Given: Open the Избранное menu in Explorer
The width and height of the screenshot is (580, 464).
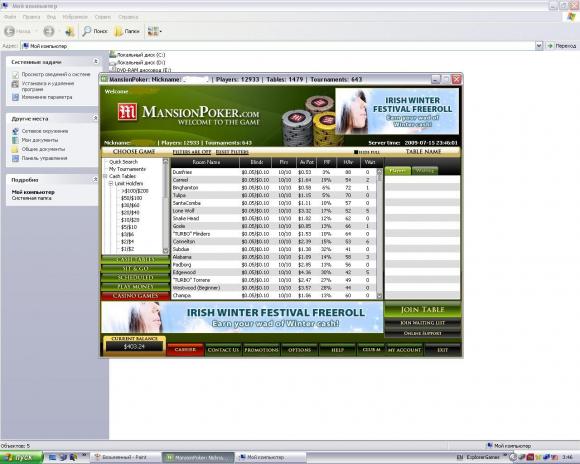Looking at the screenshot, I should pos(75,17).
